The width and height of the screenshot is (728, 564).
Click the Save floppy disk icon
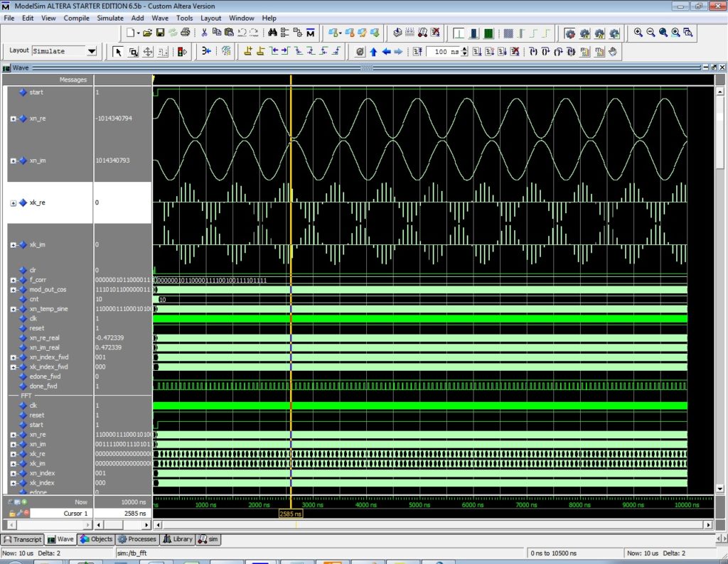[x=160, y=33]
